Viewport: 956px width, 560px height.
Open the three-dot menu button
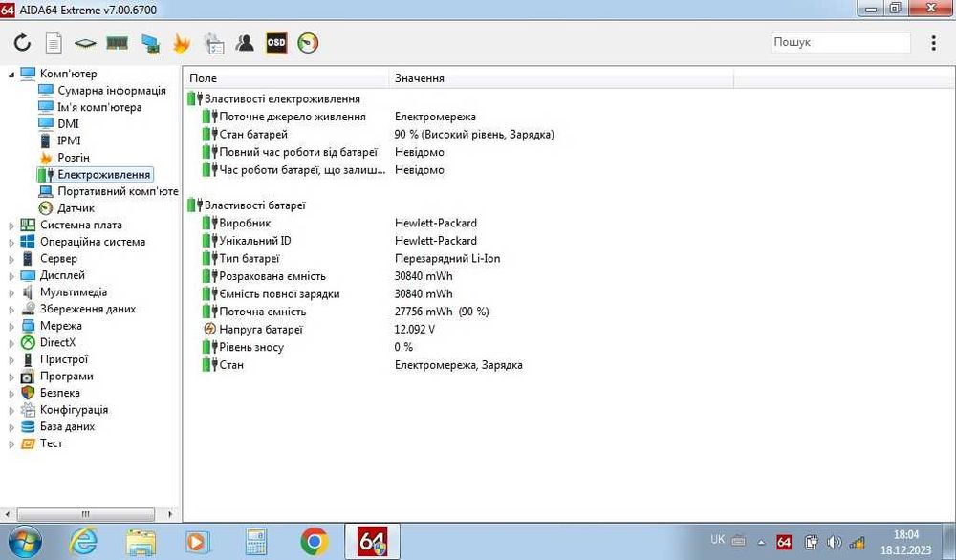[933, 43]
